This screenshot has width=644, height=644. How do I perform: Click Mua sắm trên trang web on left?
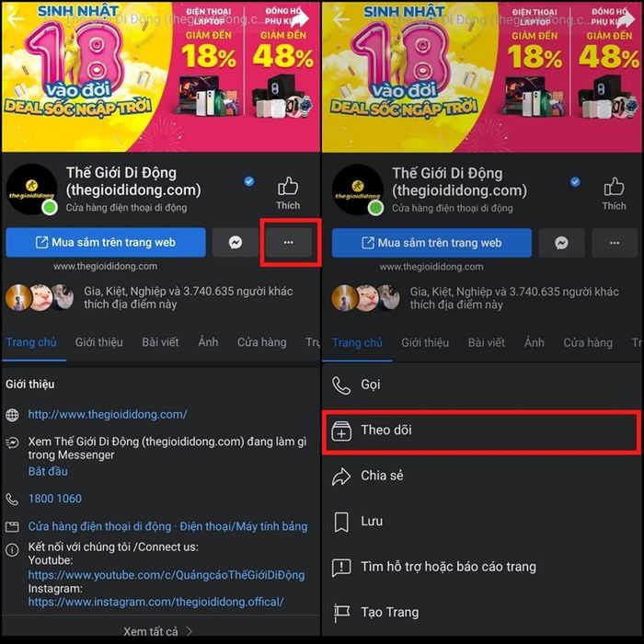106,242
